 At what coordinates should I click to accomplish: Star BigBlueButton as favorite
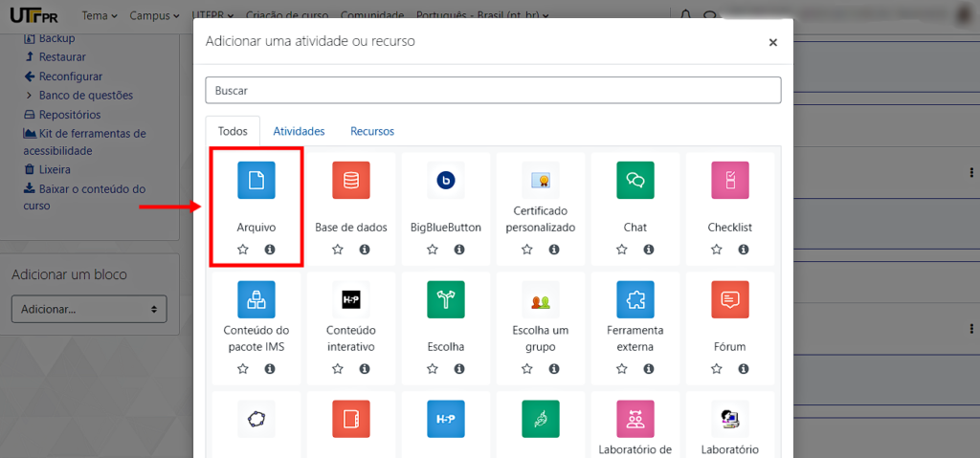[433, 250]
